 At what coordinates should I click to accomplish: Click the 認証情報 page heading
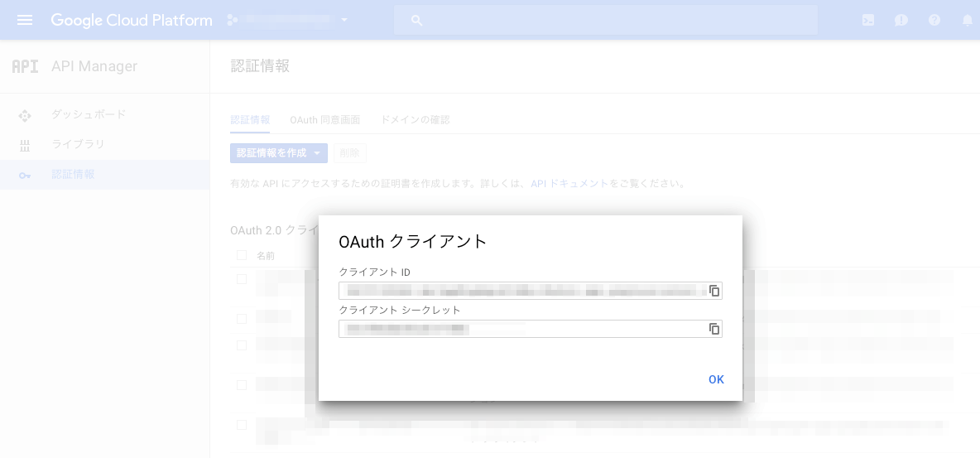(x=260, y=66)
